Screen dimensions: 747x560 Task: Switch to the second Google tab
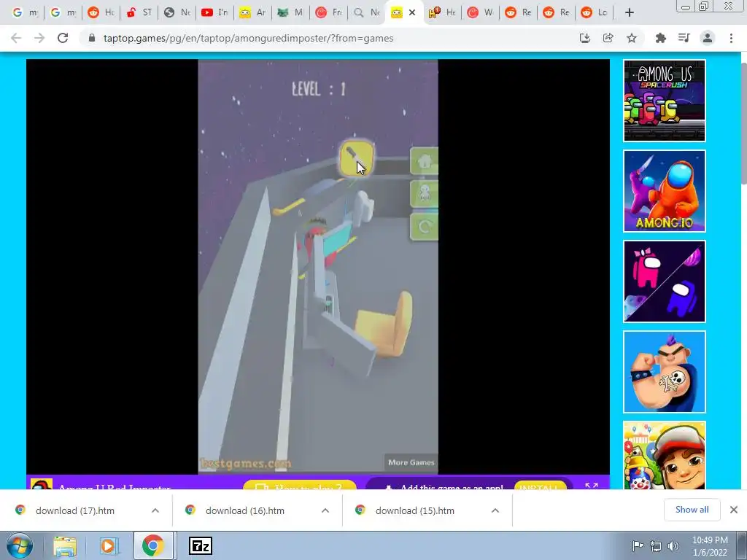[63, 12]
